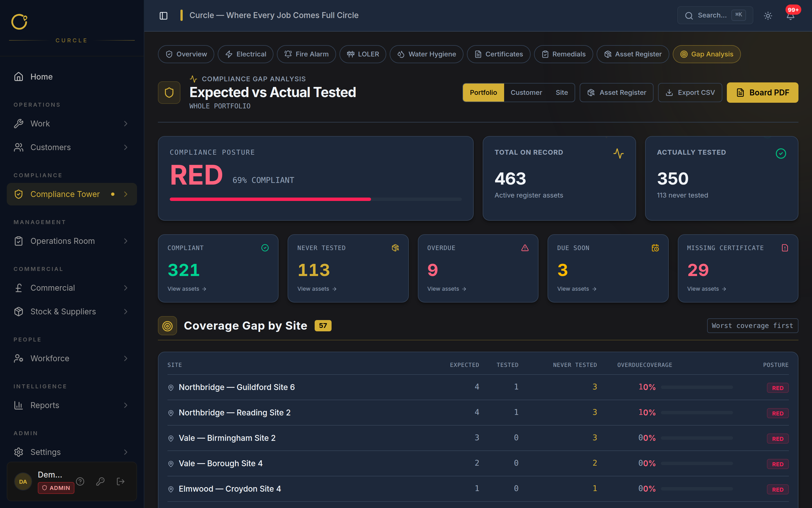Expand the Stock & Suppliers chevron
The width and height of the screenshot is (812, 508).
pyautogui.click(x=125, y=312)
